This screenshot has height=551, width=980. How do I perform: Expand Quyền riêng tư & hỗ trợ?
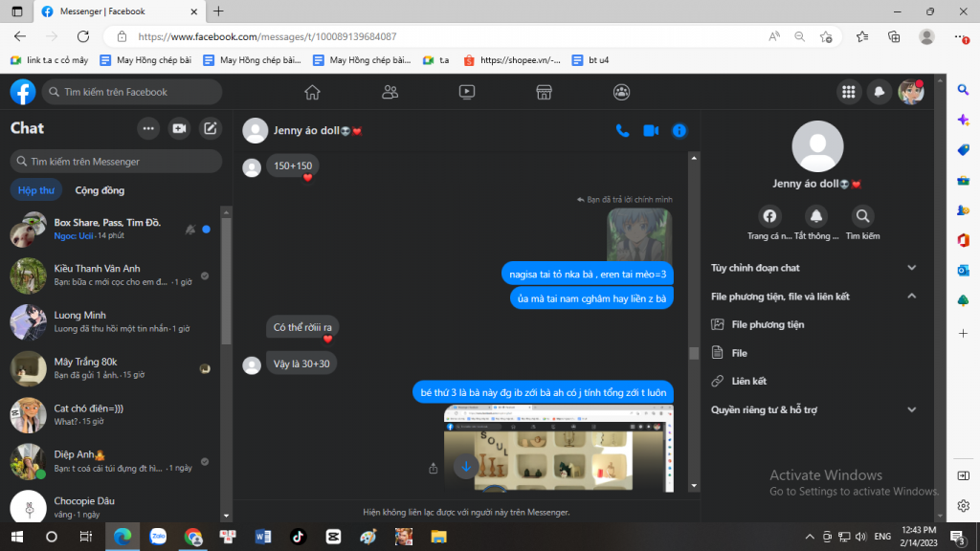911,409
